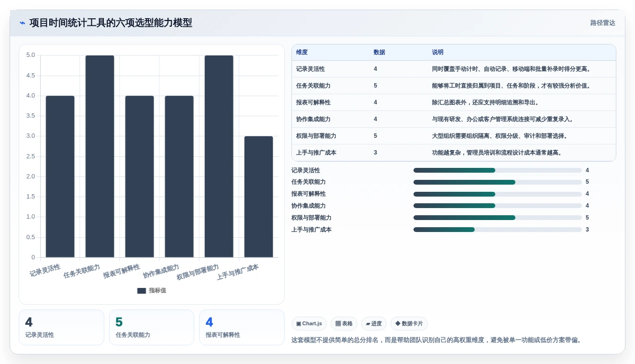Click the 表格 chip's grid icon
This screenshot has width=635, height=364.
coord(338,324)
